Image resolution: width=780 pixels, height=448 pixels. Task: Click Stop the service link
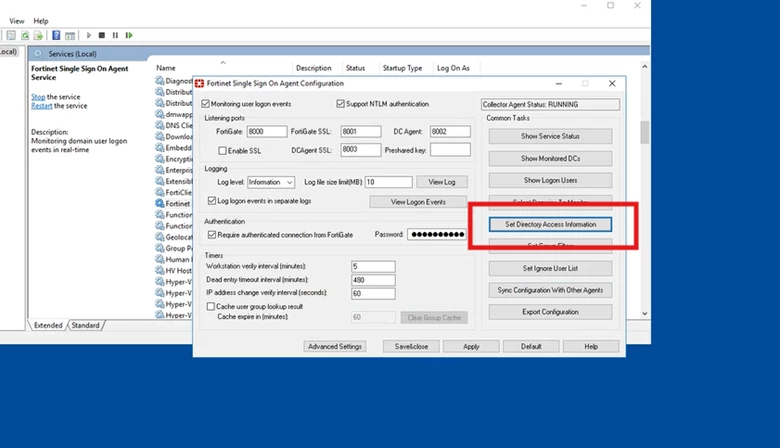point(38,97)
